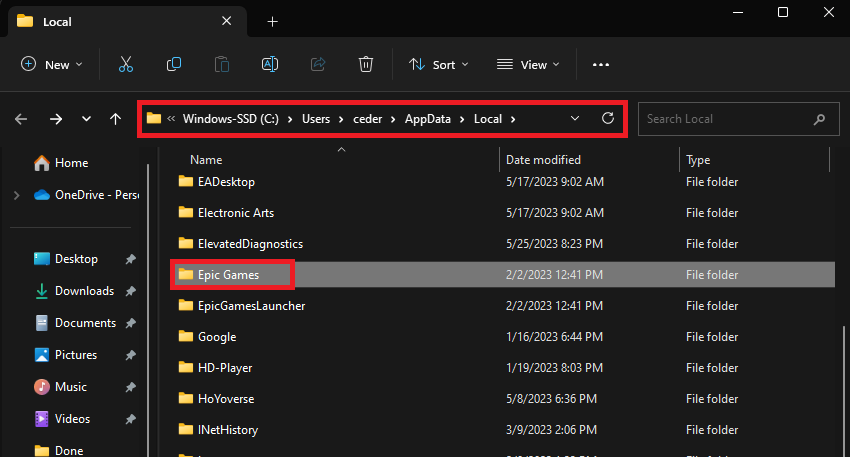The image size is (850, 457).
Task: Add a new tab with plus
Action: [x=273, y=22]
